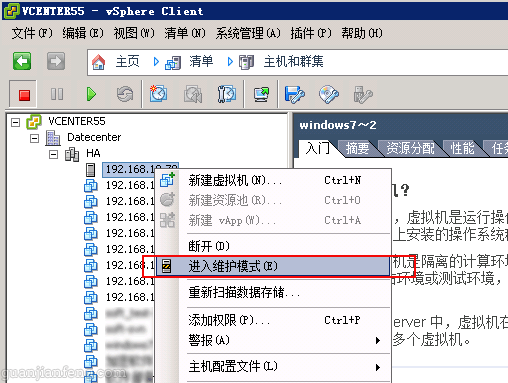The height and width of the screenshot is (383, 508).
Task: Click 清单 in the navigation bar
Action: point(201,62)
